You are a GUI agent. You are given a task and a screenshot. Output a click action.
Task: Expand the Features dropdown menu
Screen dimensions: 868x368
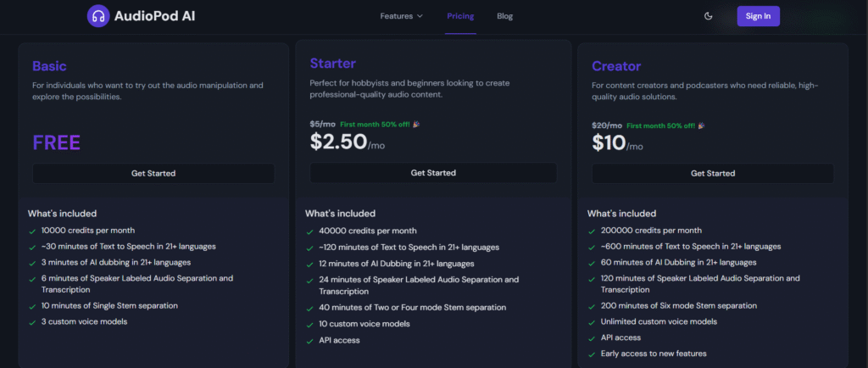401,16
